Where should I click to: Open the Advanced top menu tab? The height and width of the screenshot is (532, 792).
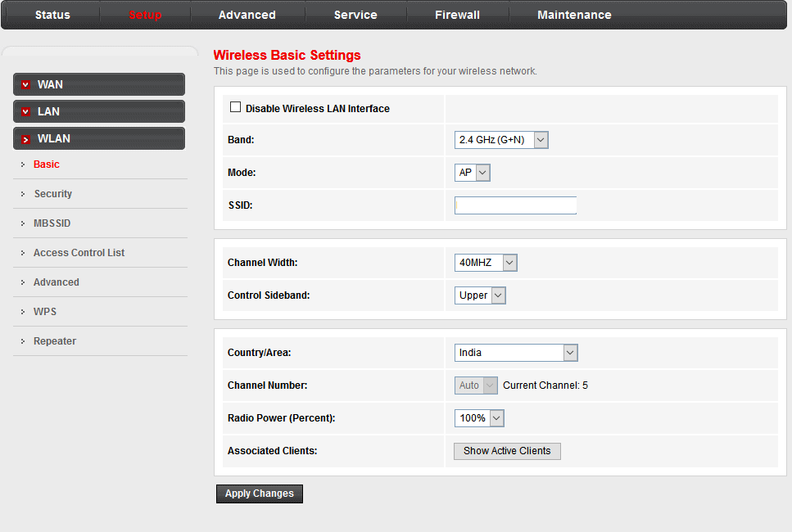coord(247,15)
